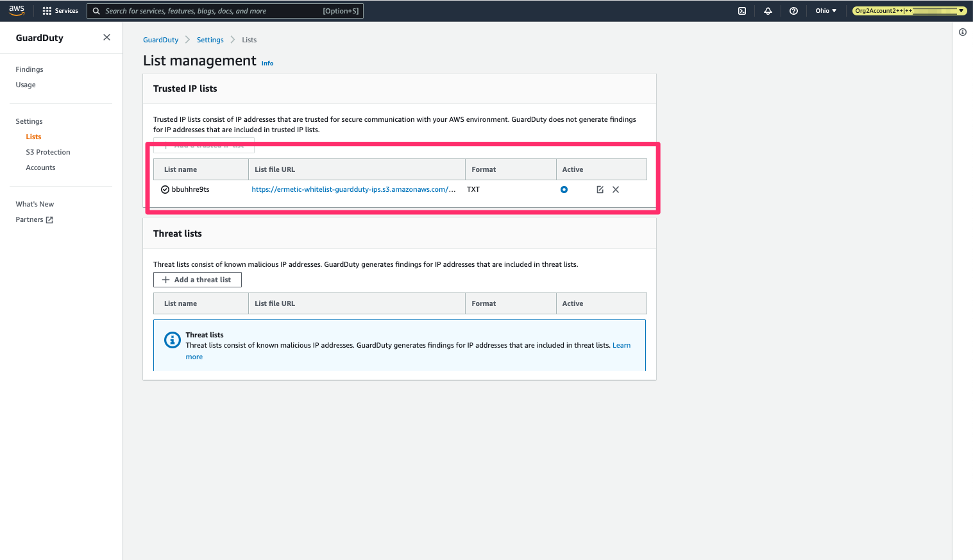Click the Threat lists info circle icon
The height and width of the screenshot is (560, 973).
(173, 340)
